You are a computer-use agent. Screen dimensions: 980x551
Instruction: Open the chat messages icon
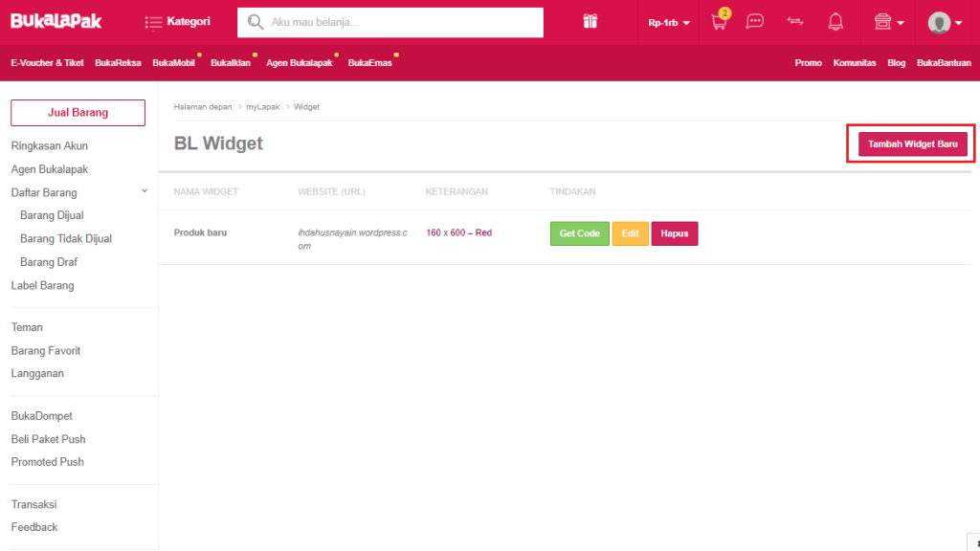(x=754, y=22)
